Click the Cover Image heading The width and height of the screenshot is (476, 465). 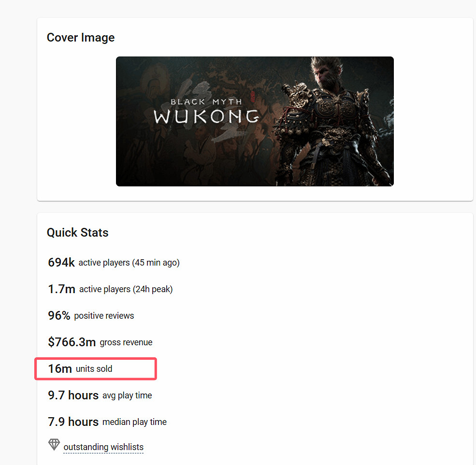point(80,37)
